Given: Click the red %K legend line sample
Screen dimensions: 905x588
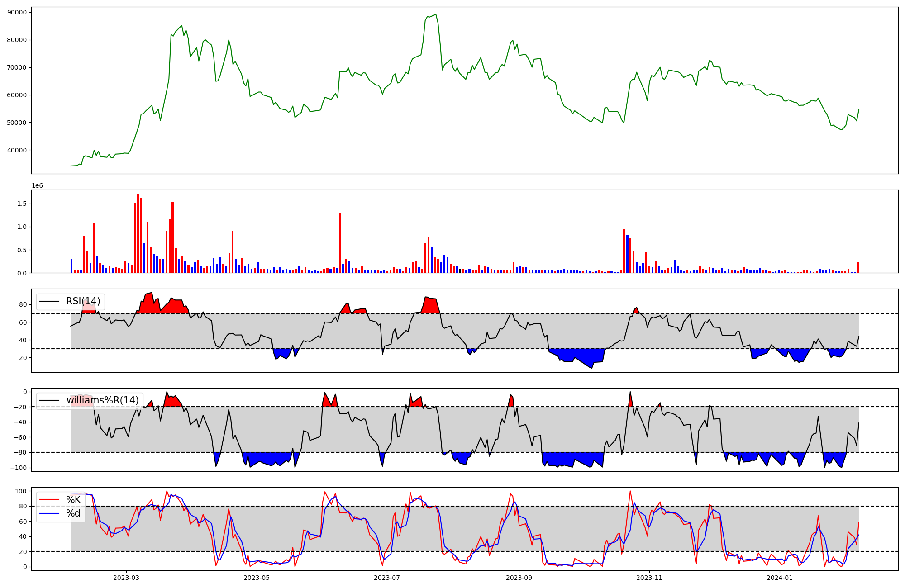Looking at the screenshot, I should [50, 500].
